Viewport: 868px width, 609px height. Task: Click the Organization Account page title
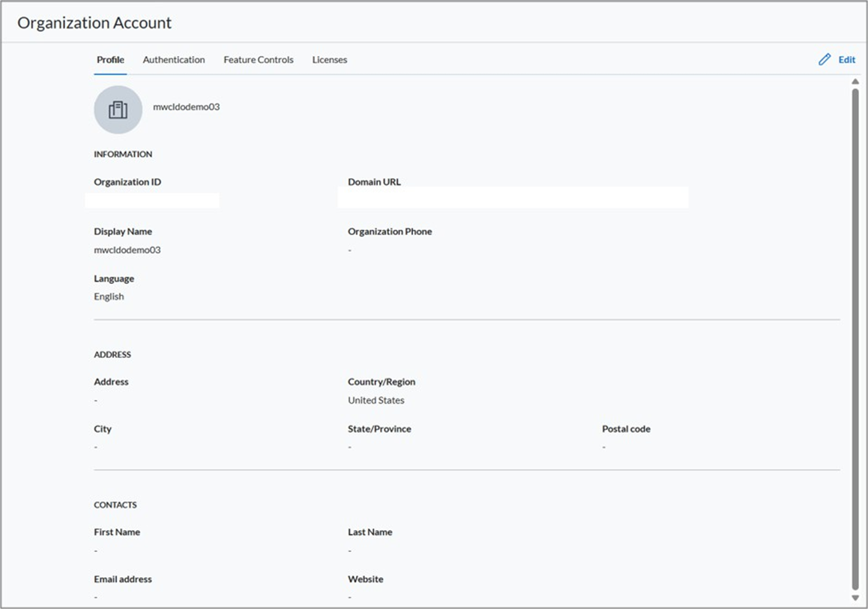tap(94, 23)
